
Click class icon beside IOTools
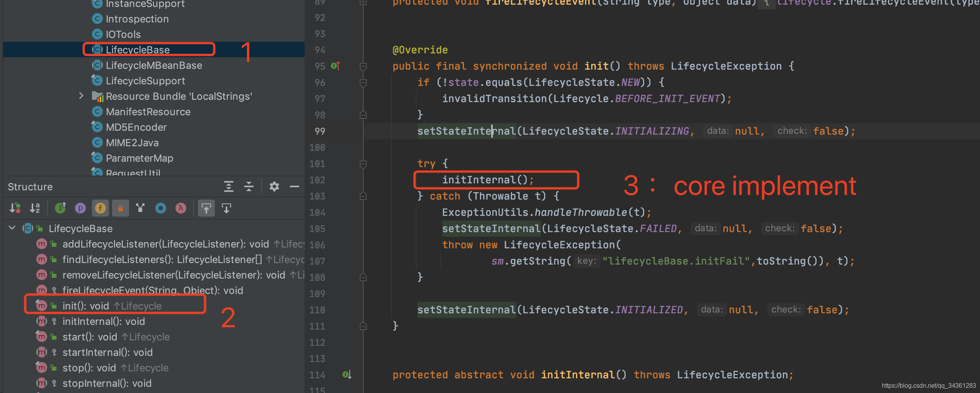97,34
